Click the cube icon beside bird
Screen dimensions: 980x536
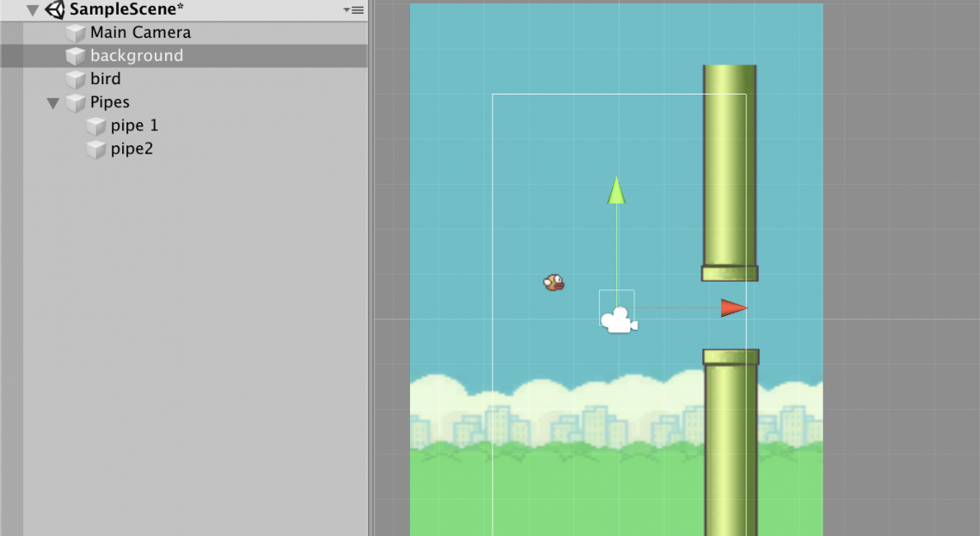point(76,80)
